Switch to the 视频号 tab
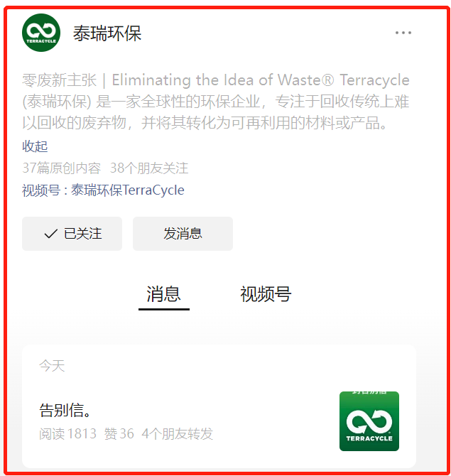The width and height of the screenshot is (451, 476). coord(266,294)
